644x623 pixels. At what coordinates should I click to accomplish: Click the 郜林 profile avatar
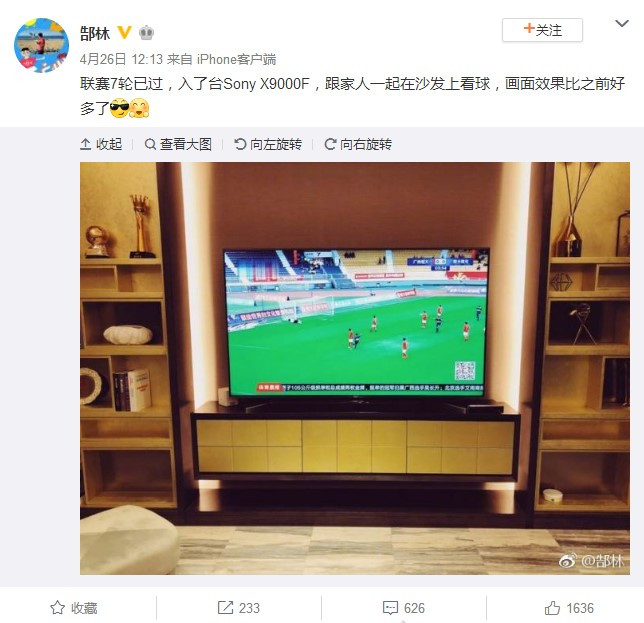click(41, 46)
